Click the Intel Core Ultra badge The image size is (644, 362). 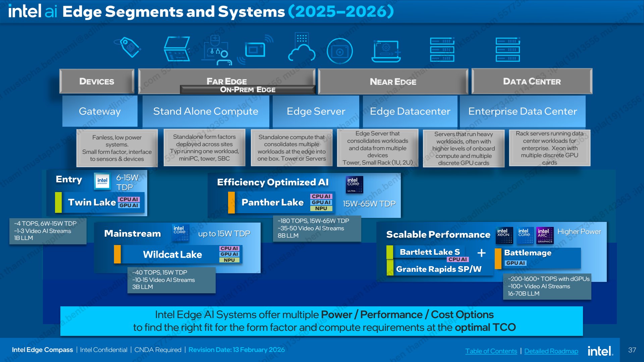pyautogui.click(x=354, y=185)
